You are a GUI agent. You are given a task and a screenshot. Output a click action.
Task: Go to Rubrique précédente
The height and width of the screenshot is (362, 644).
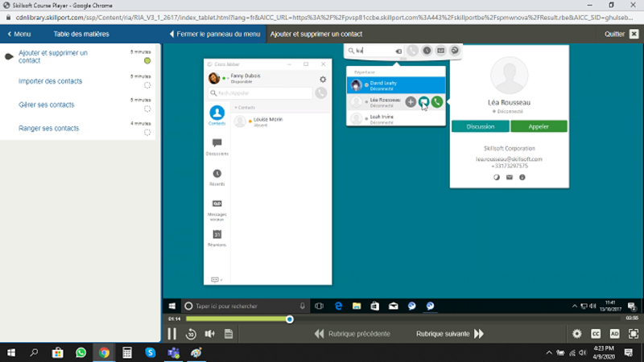pyautogui.click(x=352, y=334)
